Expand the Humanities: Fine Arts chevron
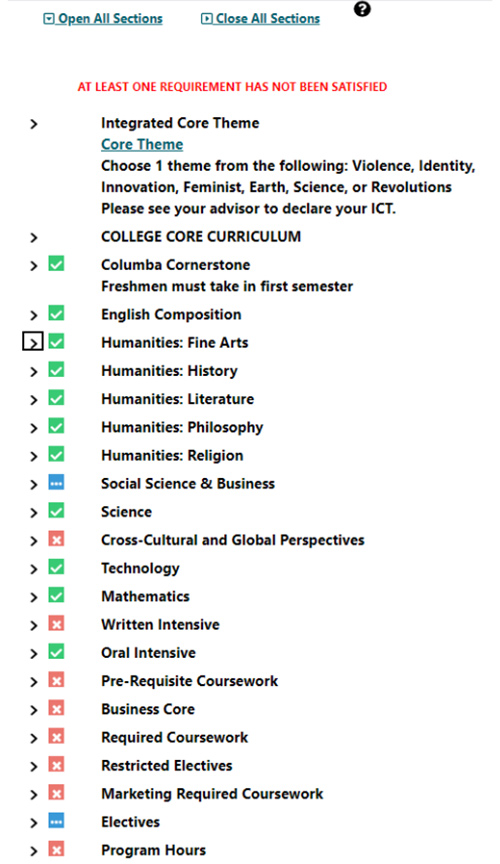 33,342
